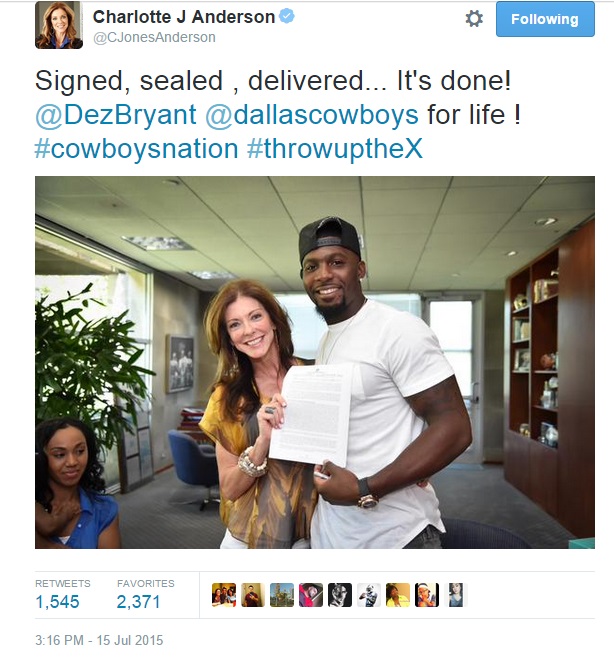The height and width of the screenshot is (658, 614).
Task: Open the tweet timestamp 3:16 PM - 15 Jul 2015
Action: point(99,640)
